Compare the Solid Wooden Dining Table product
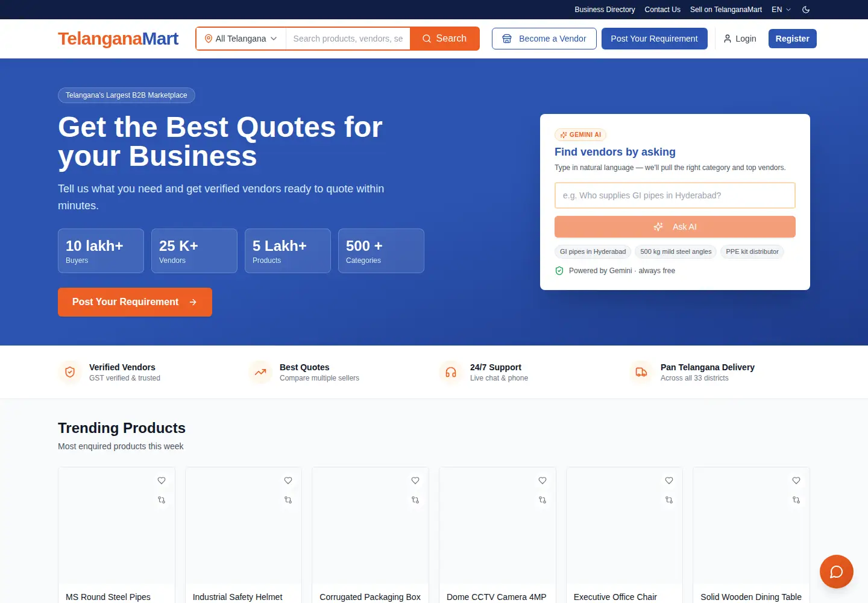The width and height of the screenshot is (868, 603). [796, 500]
